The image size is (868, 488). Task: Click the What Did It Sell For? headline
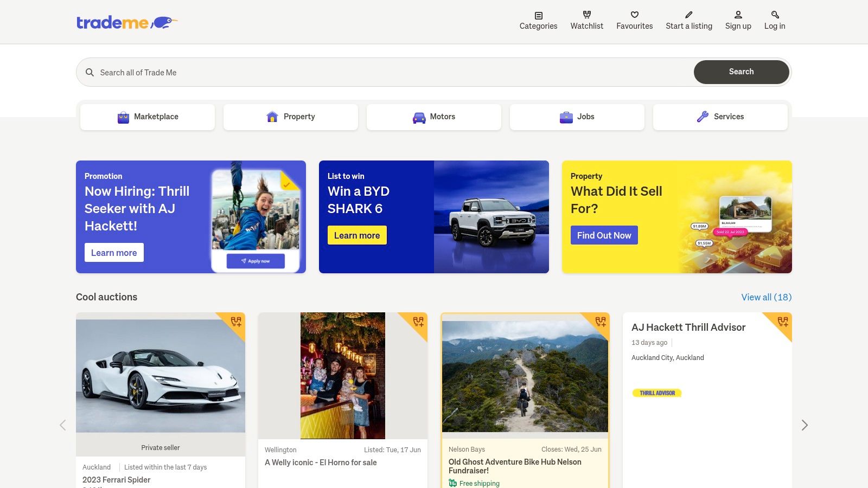pos(616,200)
